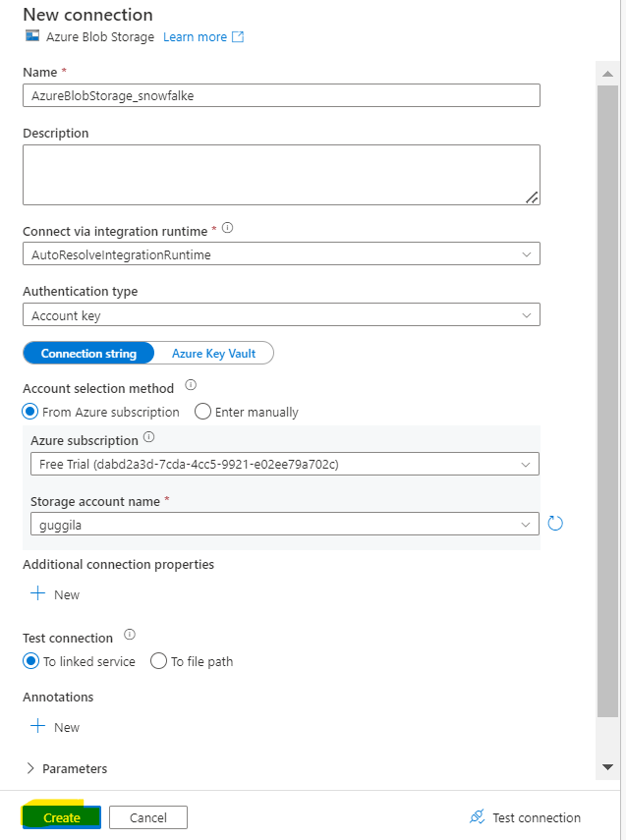Select To linked service test option

[x=30, y=661]
